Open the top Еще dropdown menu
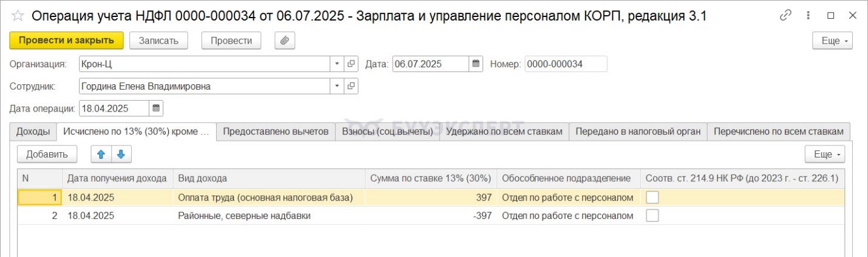The image size is (868, 257). pos(832,41)
